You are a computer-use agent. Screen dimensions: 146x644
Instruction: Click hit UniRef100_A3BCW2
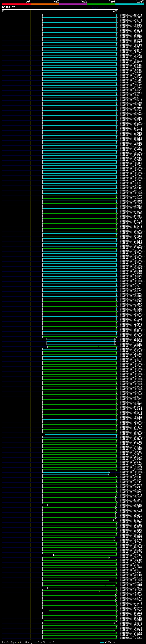(x=131, y=37)
